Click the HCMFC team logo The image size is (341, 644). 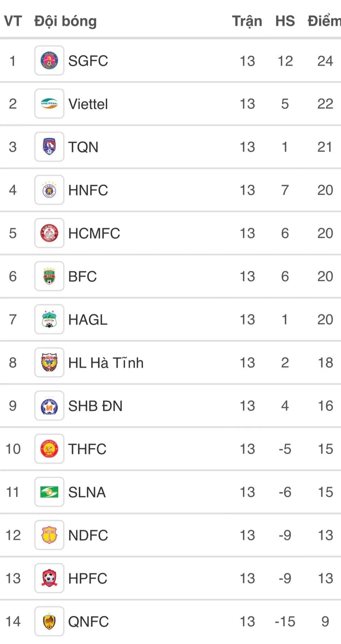tap(49, 233)
